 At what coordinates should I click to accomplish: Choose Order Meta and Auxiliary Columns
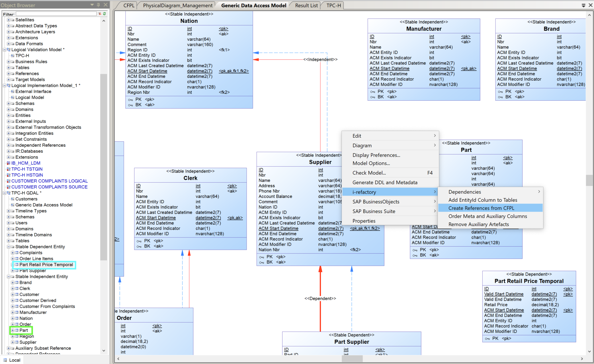click(x=490, y=216)
